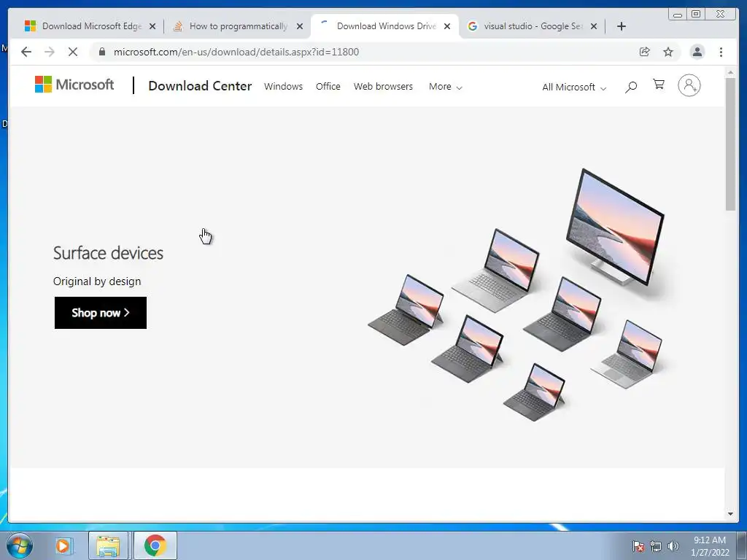Click the Shop now button
747x560 pixels.
[101, 313]
